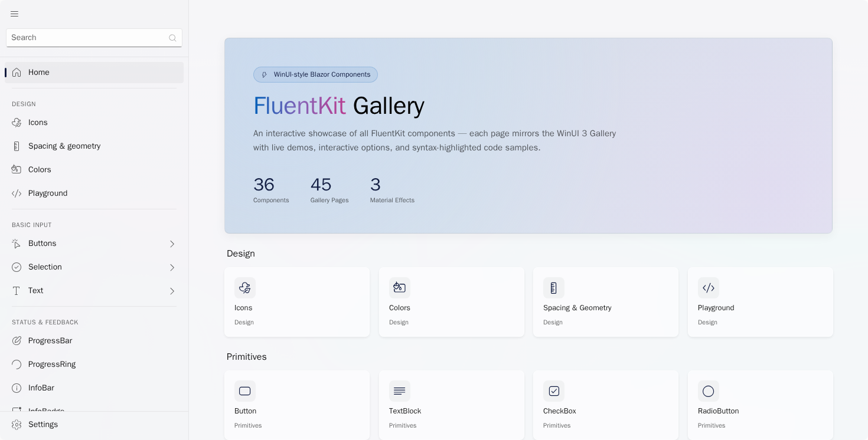Click the InfoBar sidebar icon
Image resolution: width=868 pixels, height=440 pixels.
point(17,388)
